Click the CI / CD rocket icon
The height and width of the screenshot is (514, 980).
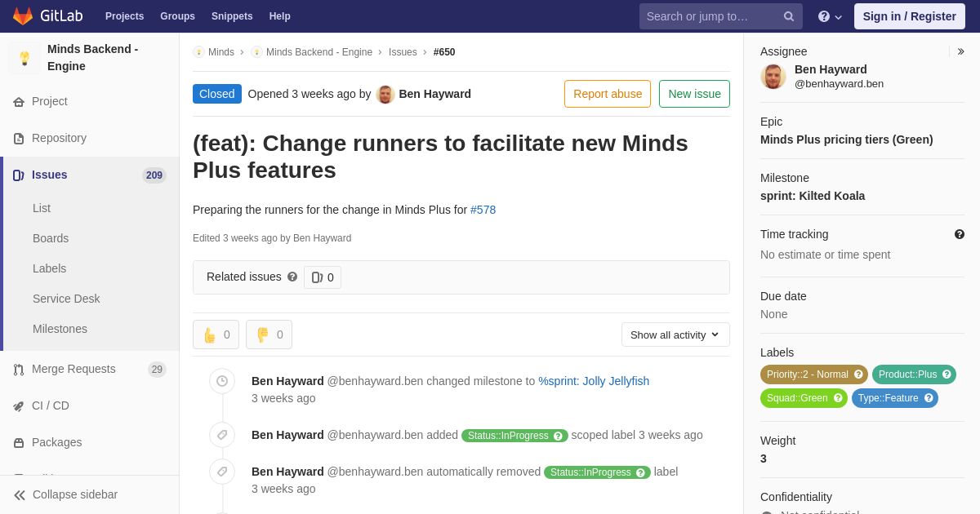19,406
